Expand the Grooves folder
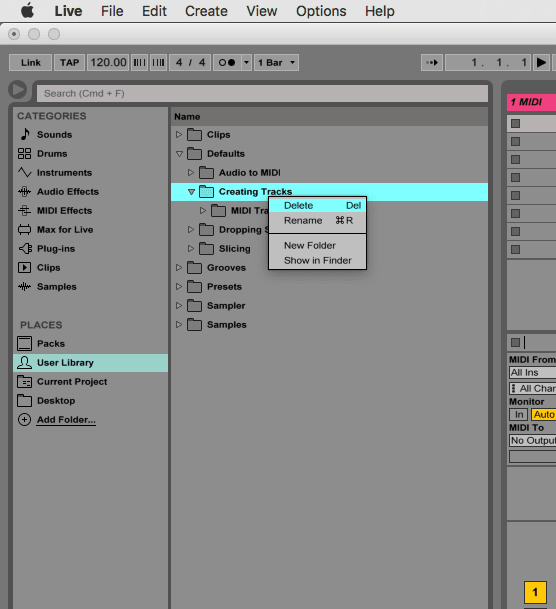This screenshot has width=556, height=609. pos(179,268)
